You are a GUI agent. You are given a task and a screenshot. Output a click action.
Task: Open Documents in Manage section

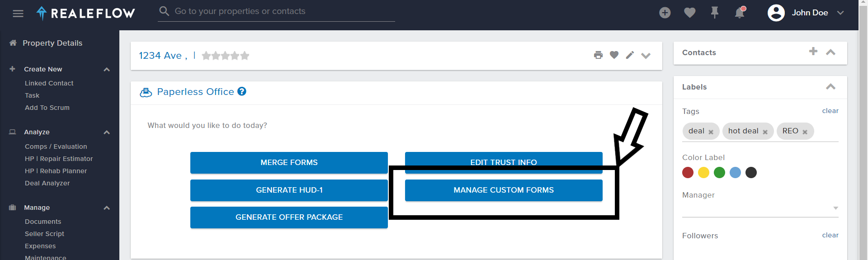tap(43, 222)
